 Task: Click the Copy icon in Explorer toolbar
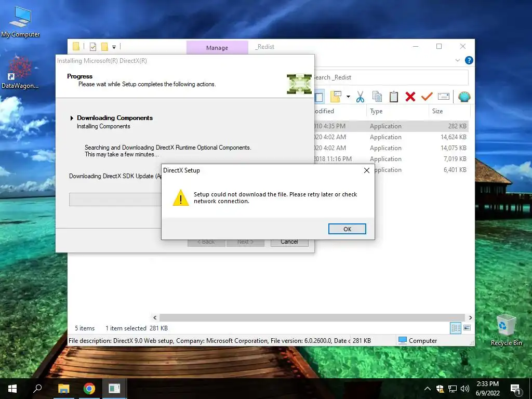(x=377, y=97)
